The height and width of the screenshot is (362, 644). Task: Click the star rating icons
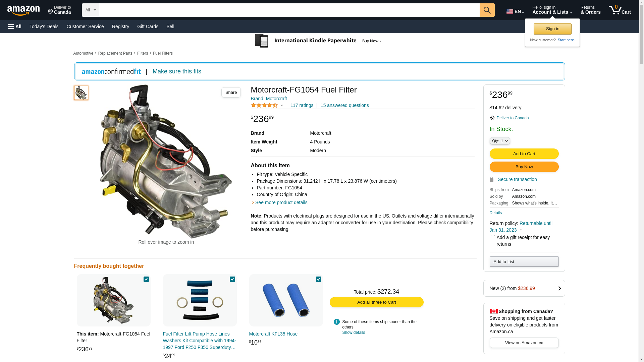264,106
